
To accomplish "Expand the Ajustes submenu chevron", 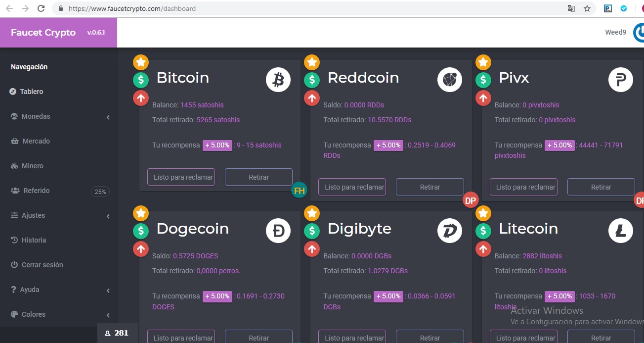I will [108, 216].
